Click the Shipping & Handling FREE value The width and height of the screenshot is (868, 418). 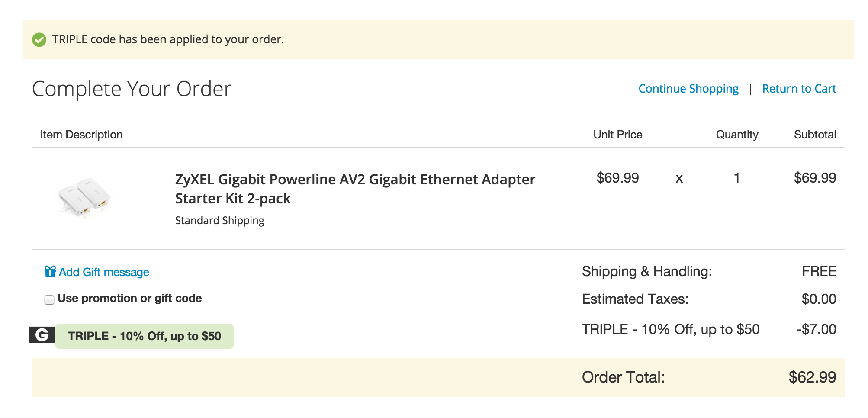pyautogui.click(x=820, y=271)
